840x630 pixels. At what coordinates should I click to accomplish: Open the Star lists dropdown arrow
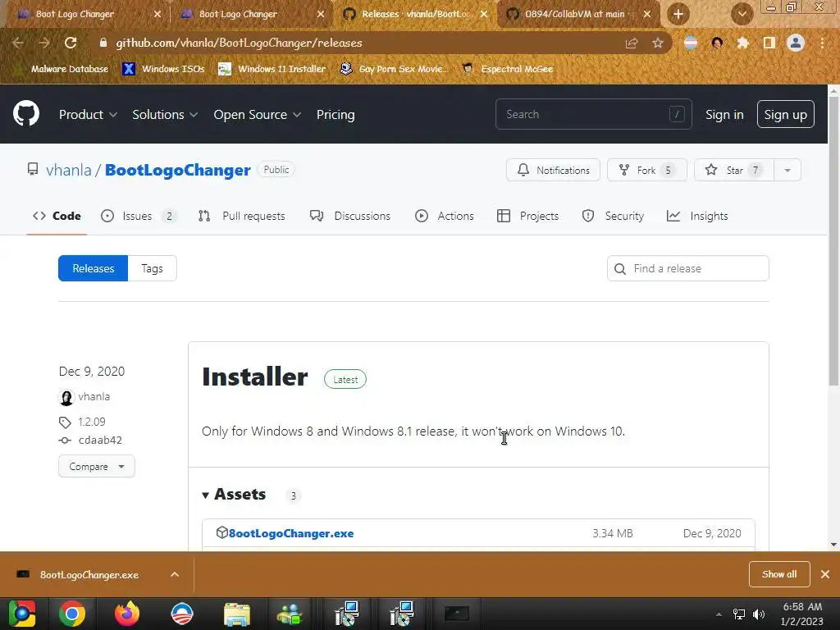(787, 171)
